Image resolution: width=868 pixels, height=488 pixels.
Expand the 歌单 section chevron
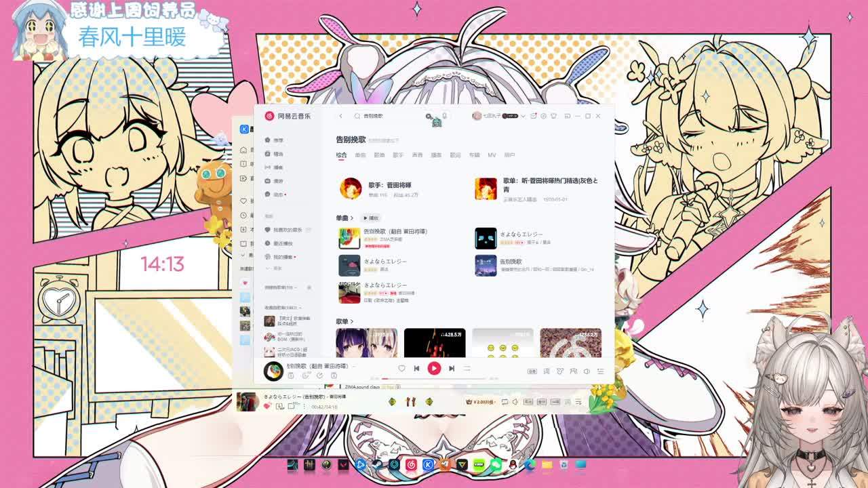click(x=352, y=321)
